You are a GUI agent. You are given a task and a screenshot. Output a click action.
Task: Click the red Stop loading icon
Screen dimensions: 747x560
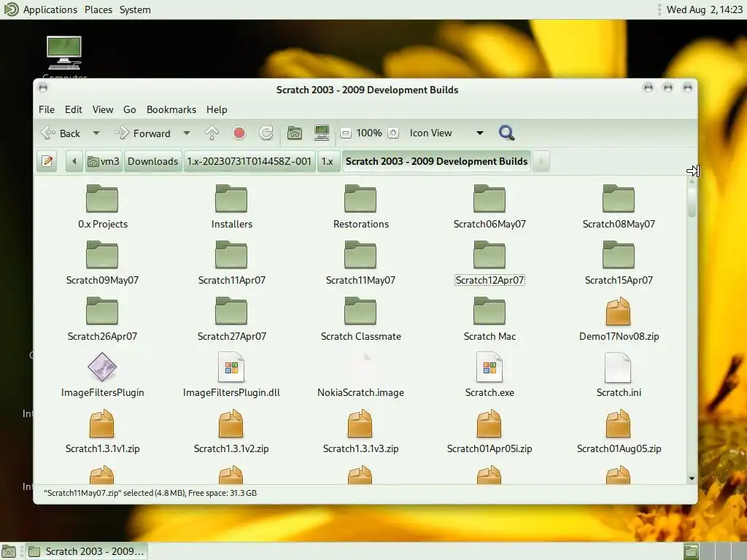[x=239, y=133]
